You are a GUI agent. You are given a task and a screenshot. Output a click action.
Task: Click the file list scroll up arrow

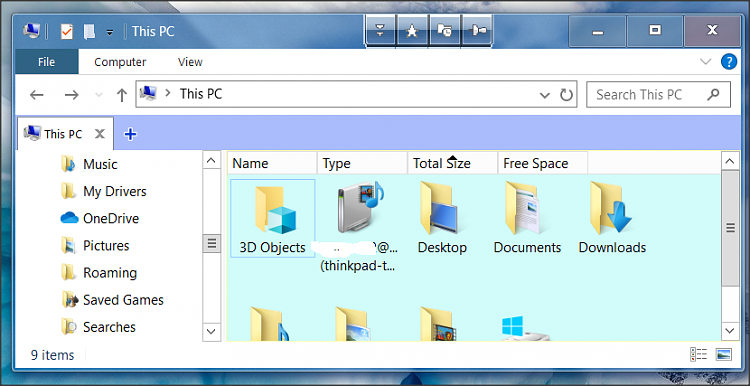[x=729, y=161]
